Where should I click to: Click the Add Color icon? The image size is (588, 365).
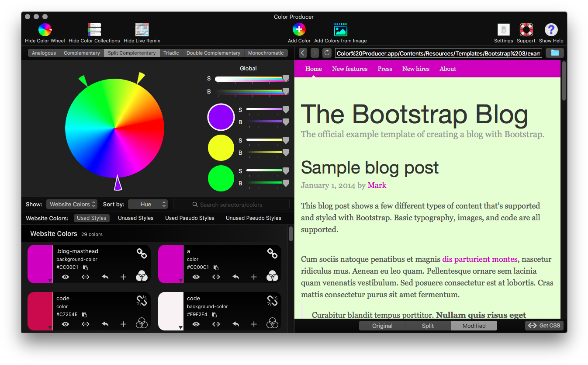pyautogui.click(x=299, y=30)
